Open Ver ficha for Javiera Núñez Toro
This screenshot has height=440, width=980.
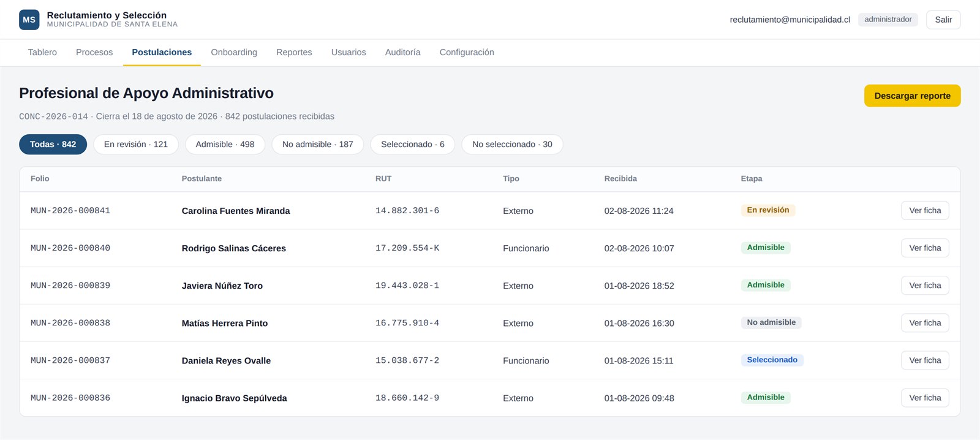(x=925, y=285)
